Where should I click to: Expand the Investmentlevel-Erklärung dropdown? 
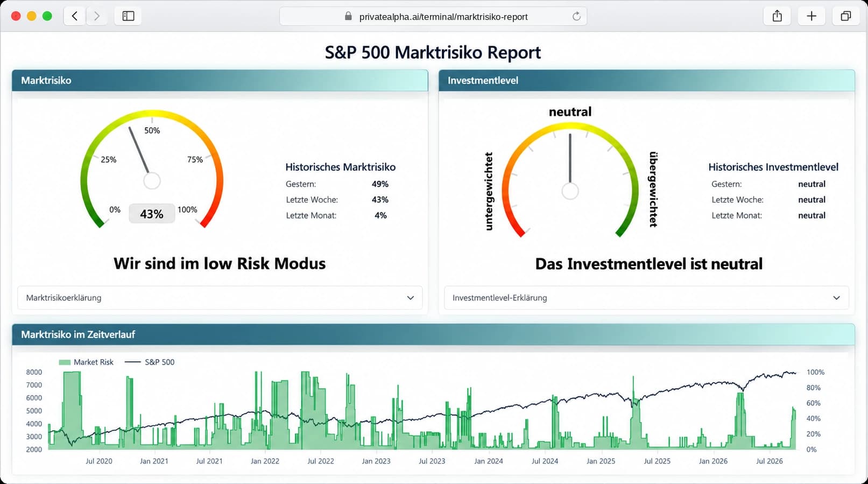646,298
